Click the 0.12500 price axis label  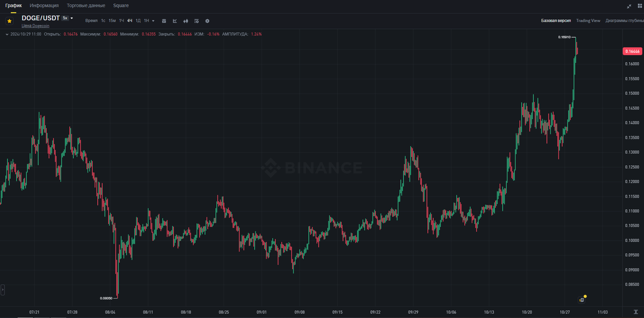coord(632,167)
